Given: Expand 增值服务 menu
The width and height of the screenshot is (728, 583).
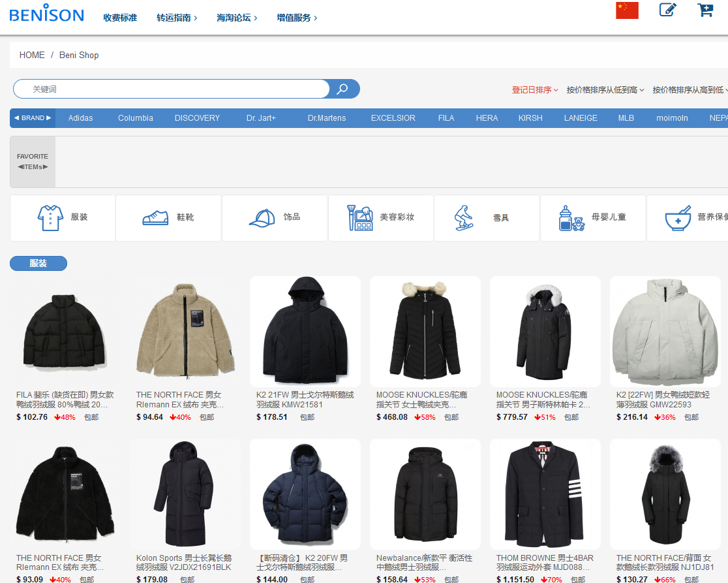Looking at the screenshot, I should 297,18.
